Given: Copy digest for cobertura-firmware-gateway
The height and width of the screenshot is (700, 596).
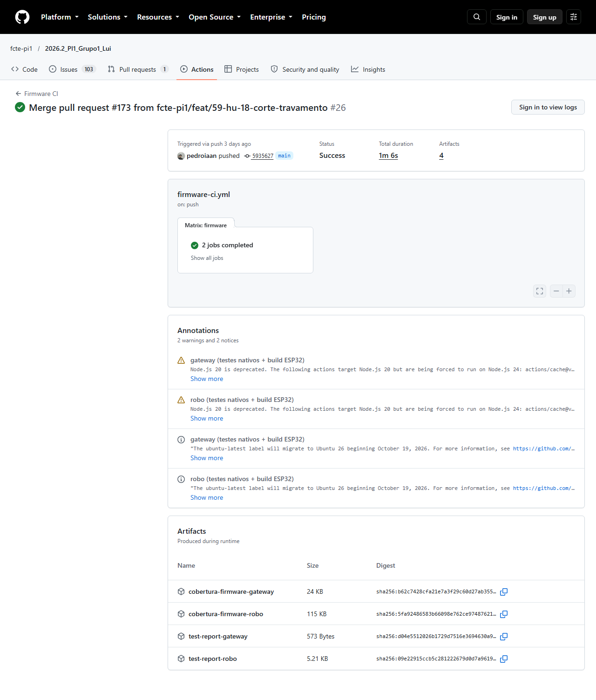Looking at the screenshot, I should [x=504, y=592].
